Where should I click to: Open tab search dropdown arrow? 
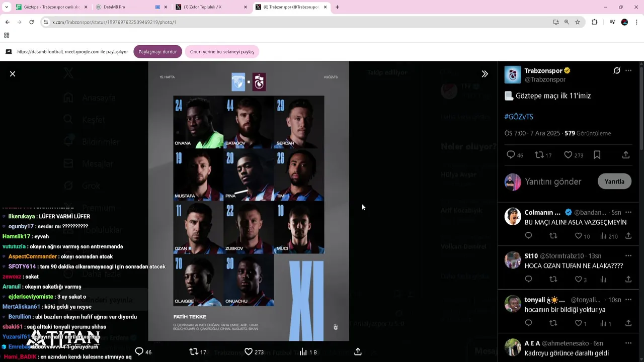point(7,7)
